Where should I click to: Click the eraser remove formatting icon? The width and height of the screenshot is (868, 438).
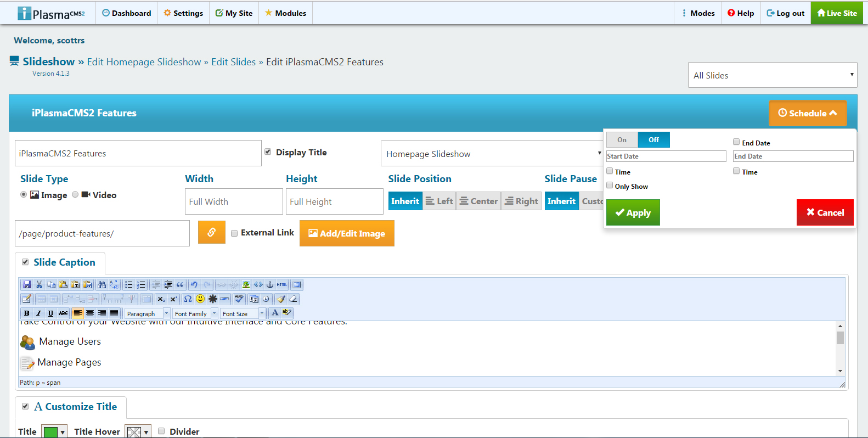[x=293, y=299]
